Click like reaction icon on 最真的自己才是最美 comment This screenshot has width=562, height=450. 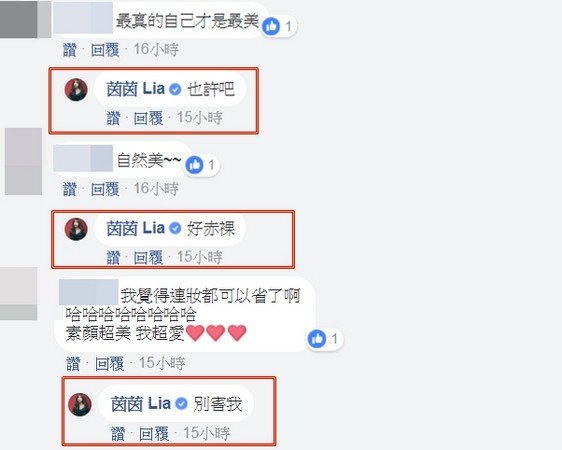pyautogui.click(x=271, y=26)
